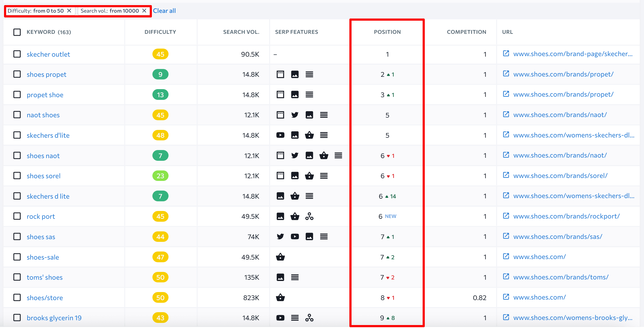
Task: Click the image pack icon in propet shoe row
Action: 295,94
